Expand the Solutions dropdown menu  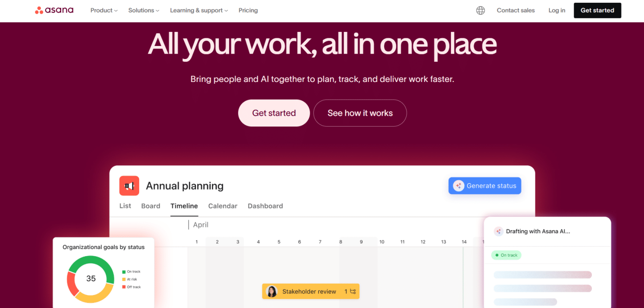[144, 10]
